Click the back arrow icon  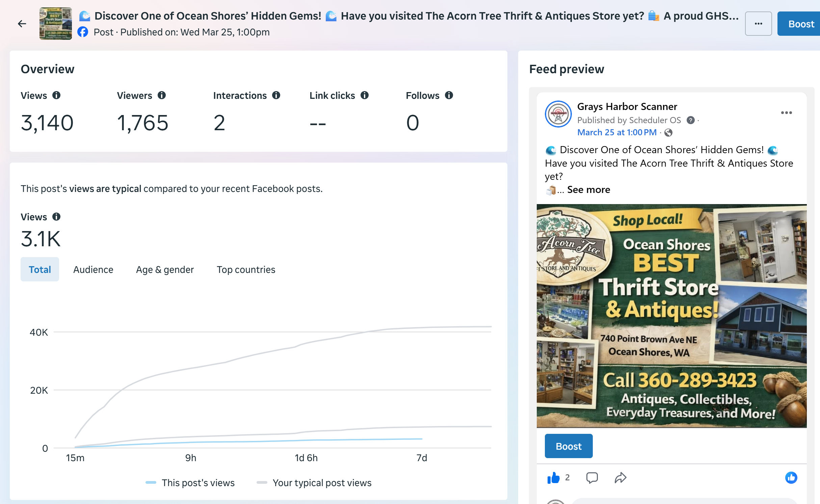22,24
